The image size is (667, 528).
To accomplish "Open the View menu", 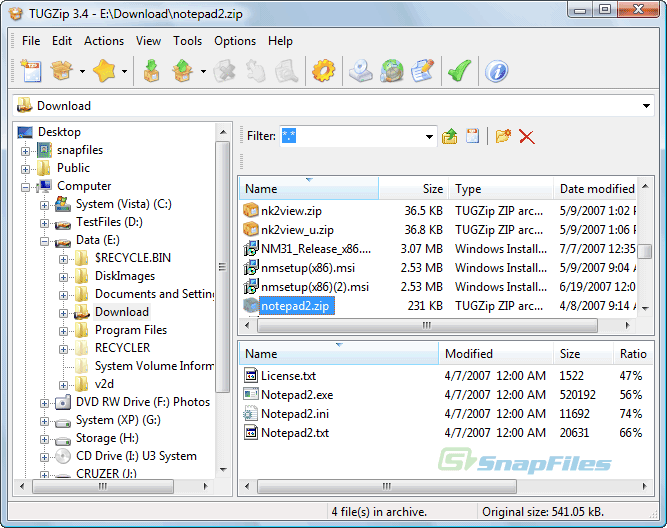I will click(x=148, y=41).
